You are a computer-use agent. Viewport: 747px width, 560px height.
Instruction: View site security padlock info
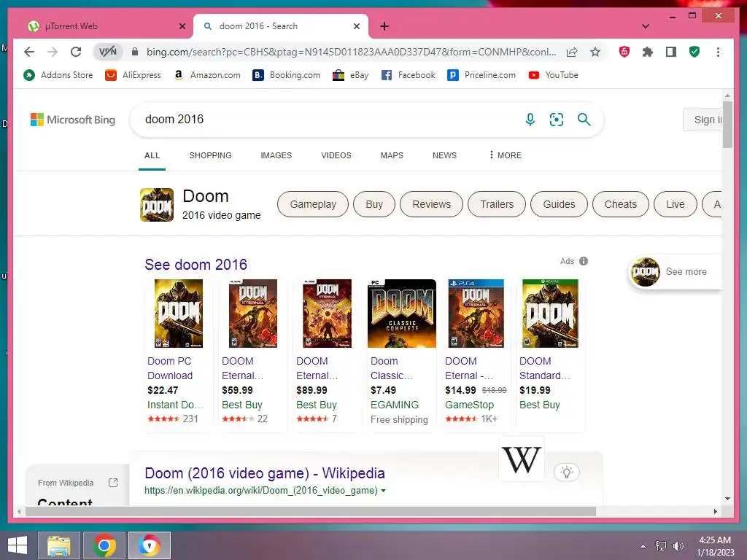click(135, 52)
